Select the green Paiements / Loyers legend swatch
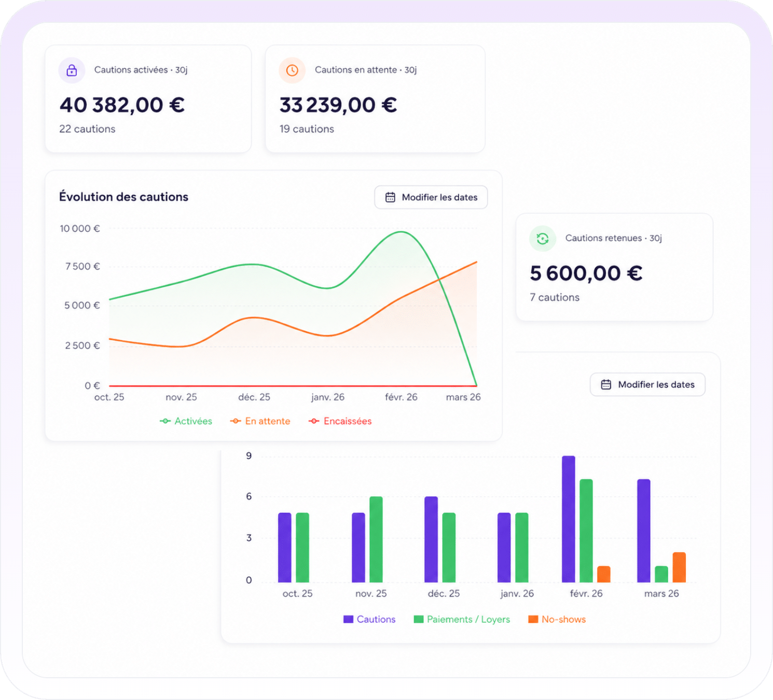This screenshot has height=700, width=773. [419, 619]
